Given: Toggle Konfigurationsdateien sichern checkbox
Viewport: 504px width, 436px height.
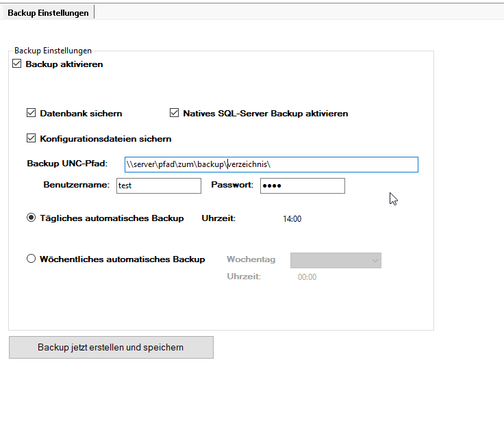Looking at the screenshot, I should tap(31, 138).
